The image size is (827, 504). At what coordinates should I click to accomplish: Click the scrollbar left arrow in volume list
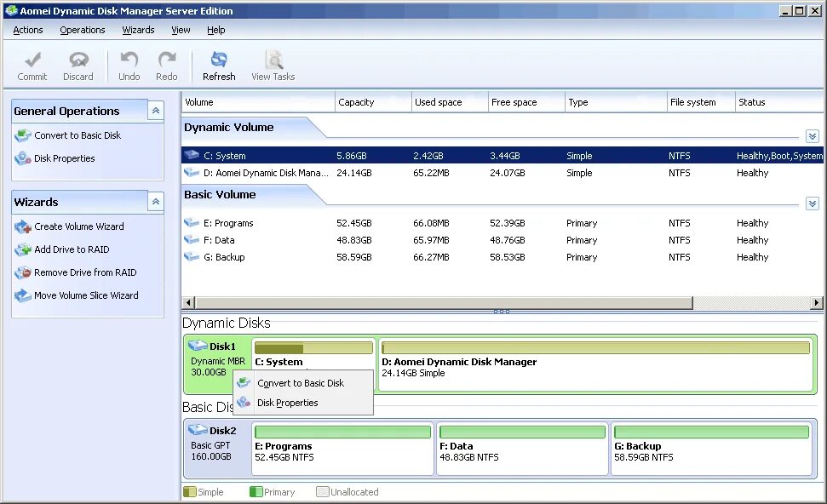coord(188,302)
